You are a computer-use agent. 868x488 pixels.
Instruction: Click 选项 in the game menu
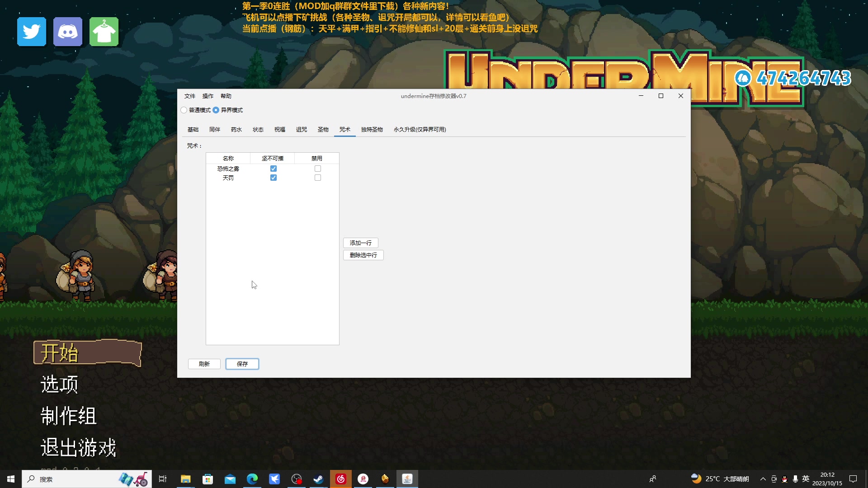pos(59,384)
